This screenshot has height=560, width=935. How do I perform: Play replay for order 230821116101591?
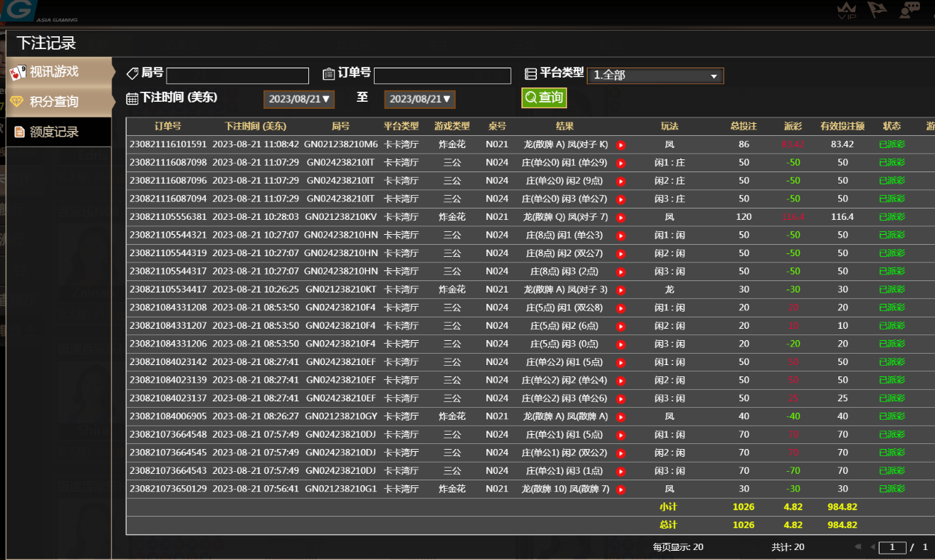tap(621, 145)
